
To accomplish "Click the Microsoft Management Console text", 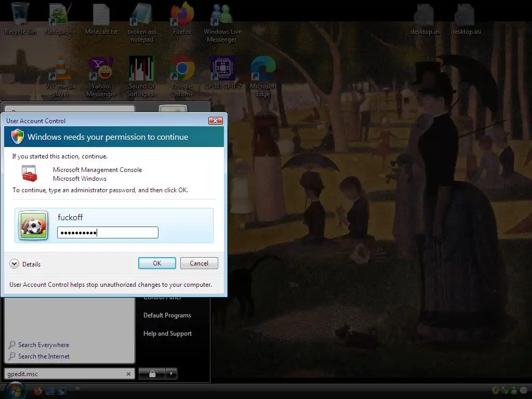I will pyautogui.click(x=97, y=170).
